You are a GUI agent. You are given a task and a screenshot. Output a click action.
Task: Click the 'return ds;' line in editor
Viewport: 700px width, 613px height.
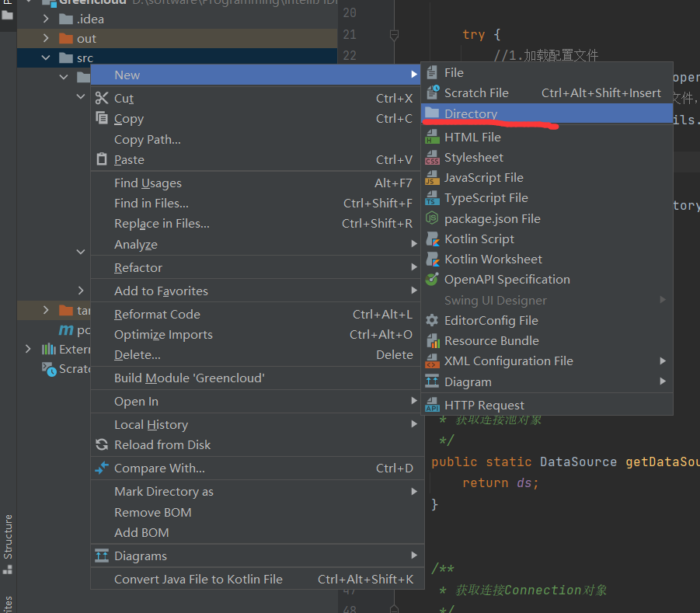[500, 482]
